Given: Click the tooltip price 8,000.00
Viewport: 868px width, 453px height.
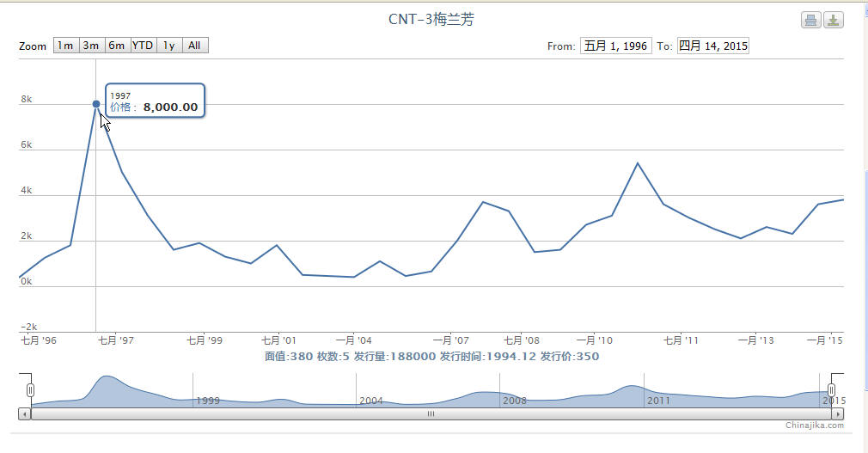Looking at the screenshot, I should 170,107.
